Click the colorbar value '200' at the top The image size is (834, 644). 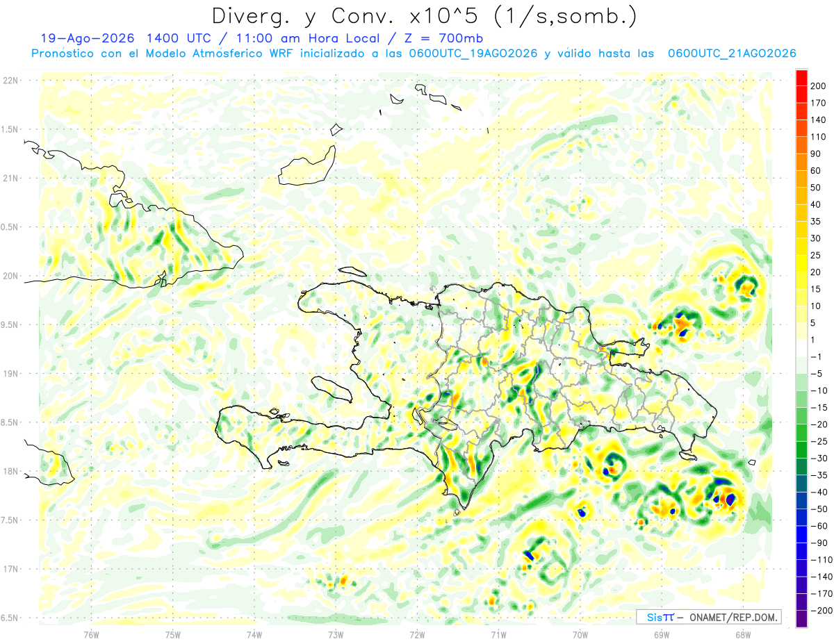[819, 85]
